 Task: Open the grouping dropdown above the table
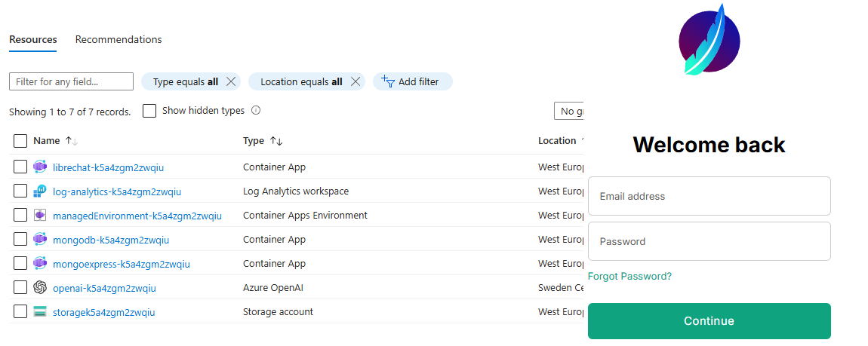(570, 112)
